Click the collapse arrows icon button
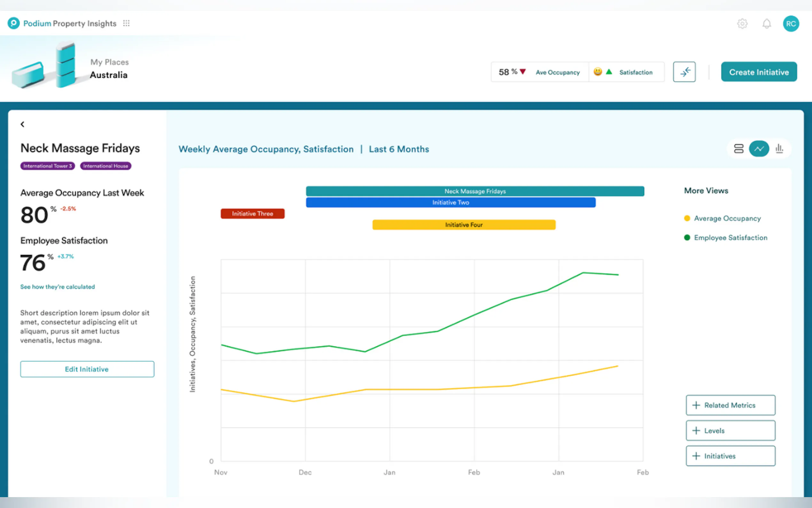This screenshot has height=508, width=812. (684, 72)
